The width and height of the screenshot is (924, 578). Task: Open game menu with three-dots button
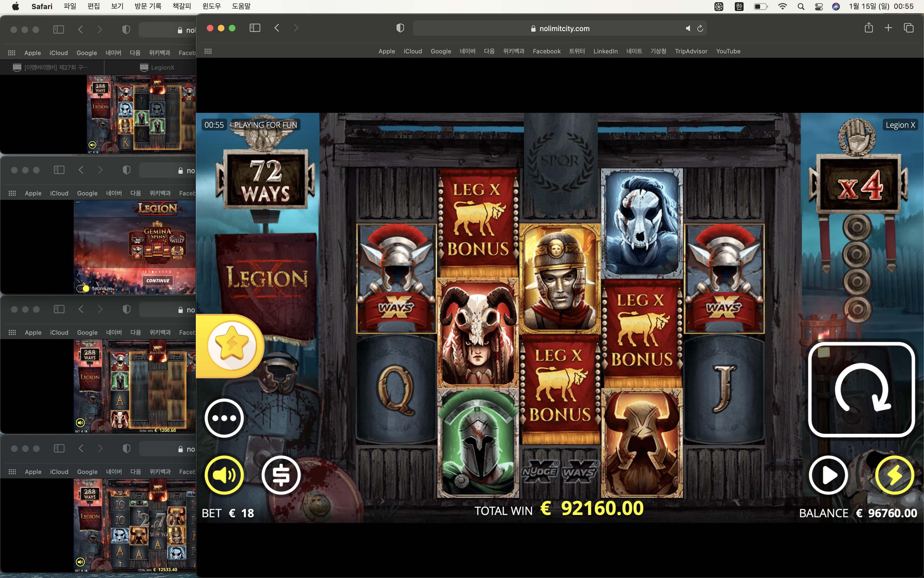coord(224,418)
